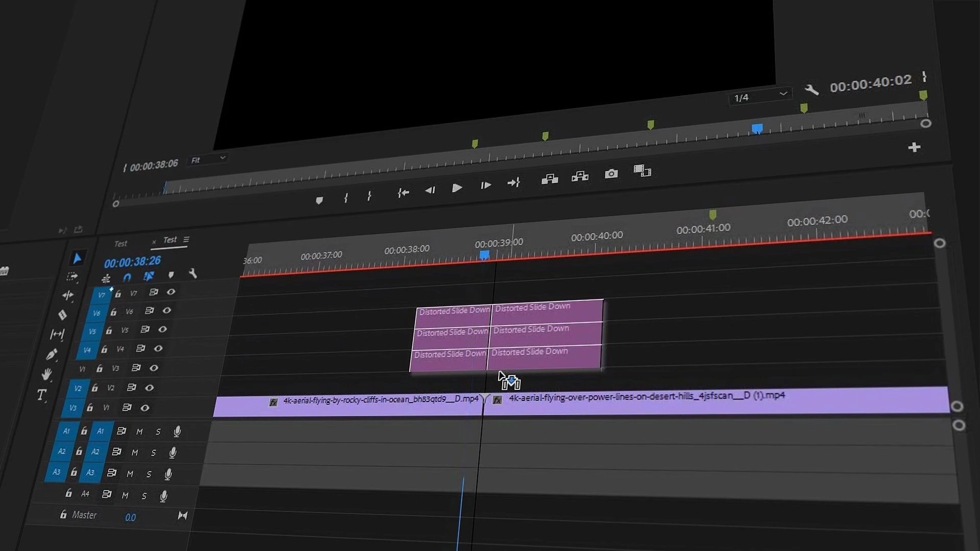Select the Hand tool
The image size is (980, 551).
tap(46, 374)
